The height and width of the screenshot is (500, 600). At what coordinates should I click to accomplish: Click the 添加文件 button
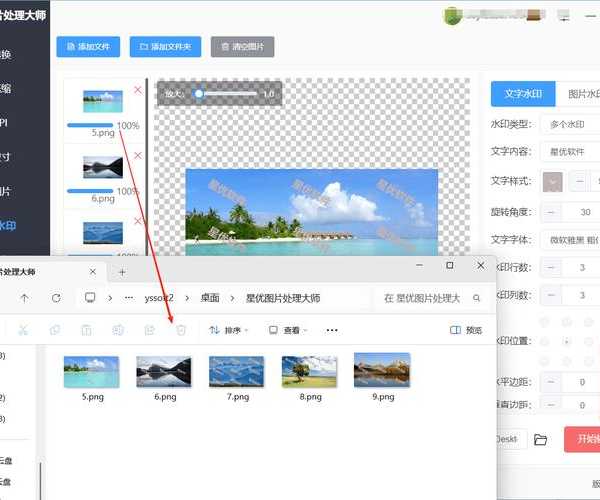(x=89, y=47)
